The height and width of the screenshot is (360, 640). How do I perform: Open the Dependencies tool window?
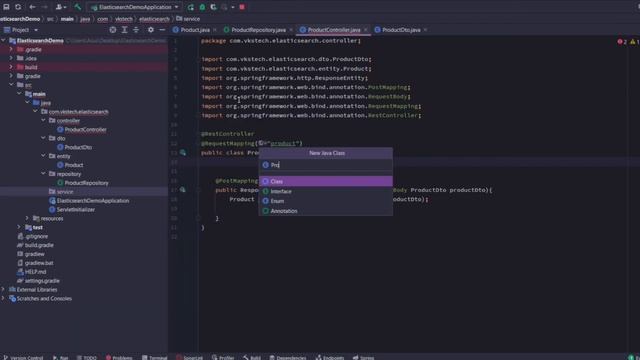[288, 357]
